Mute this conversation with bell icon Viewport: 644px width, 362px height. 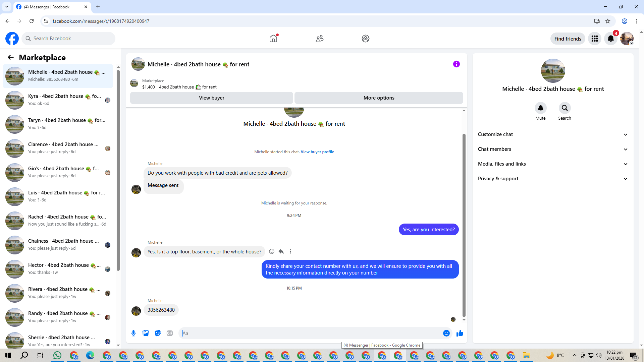[x=540, y=108]
